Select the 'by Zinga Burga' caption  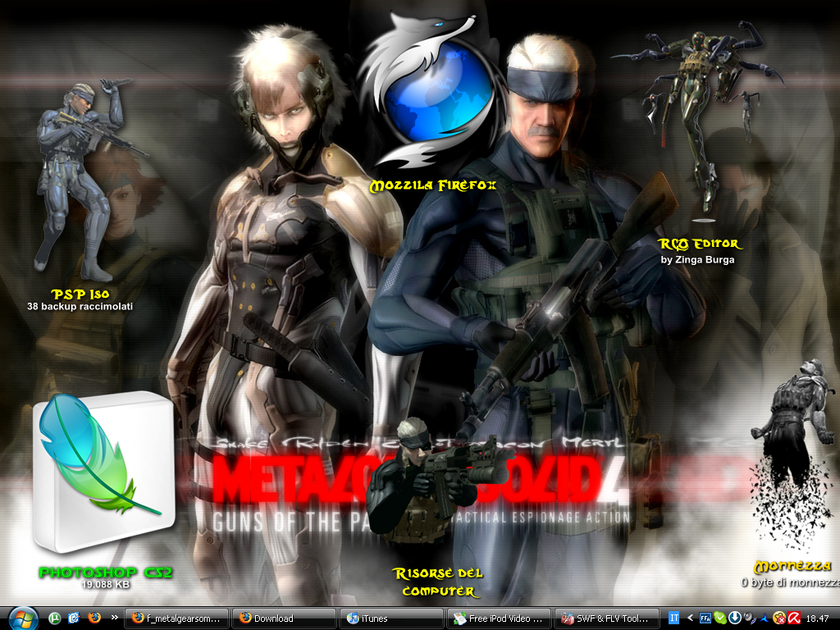coord(697,260)
